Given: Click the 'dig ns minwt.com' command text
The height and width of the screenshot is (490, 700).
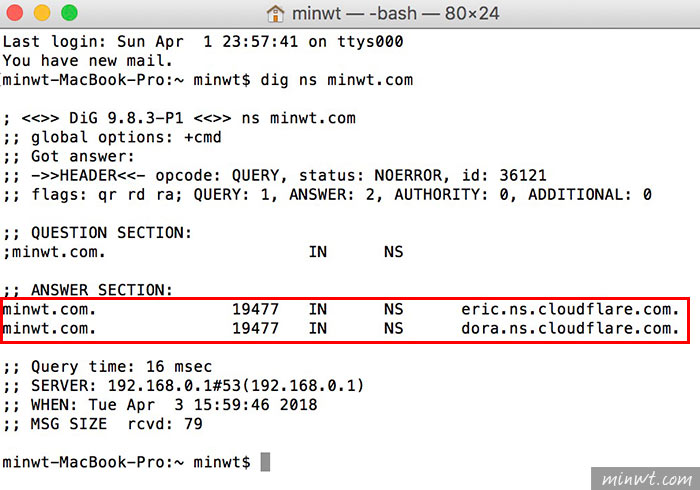Looking at the screenshot, I should pos(337,80).
